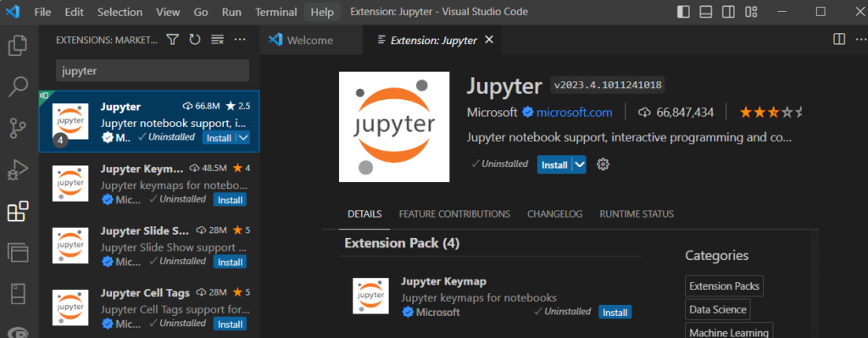Clear extensions search results
This screenshot has height=338, width=868.
coord(218,40)
